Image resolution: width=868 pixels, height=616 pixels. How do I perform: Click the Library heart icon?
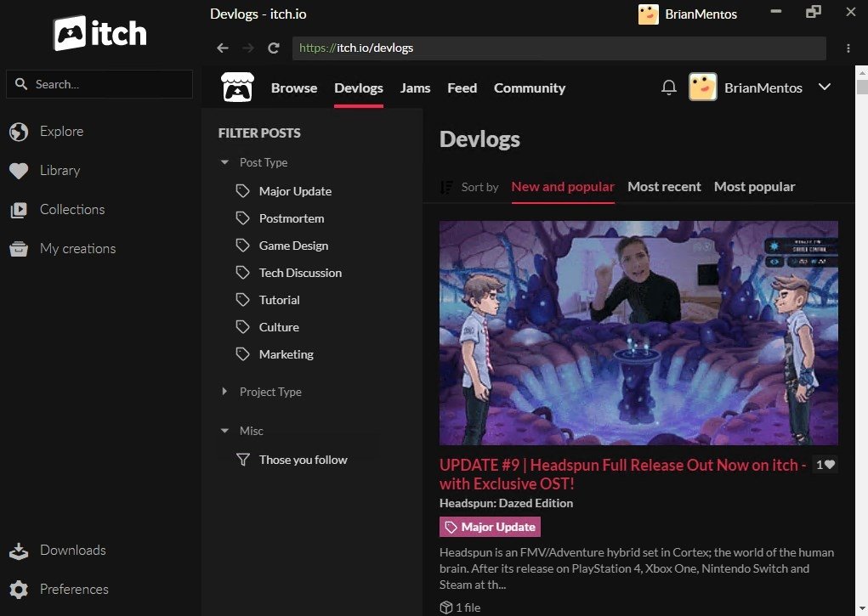pos(18,171)
